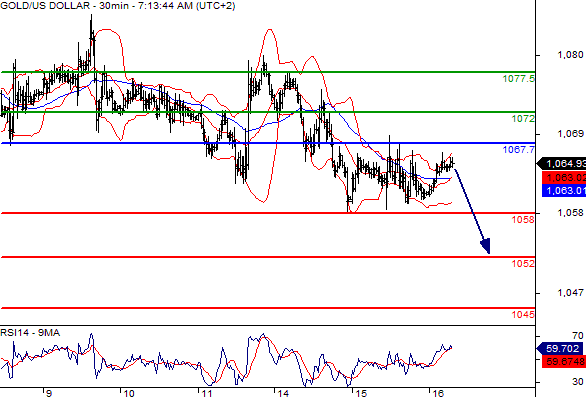
Task: Click the 1045 support level label
Action: [x=523, y=314]
